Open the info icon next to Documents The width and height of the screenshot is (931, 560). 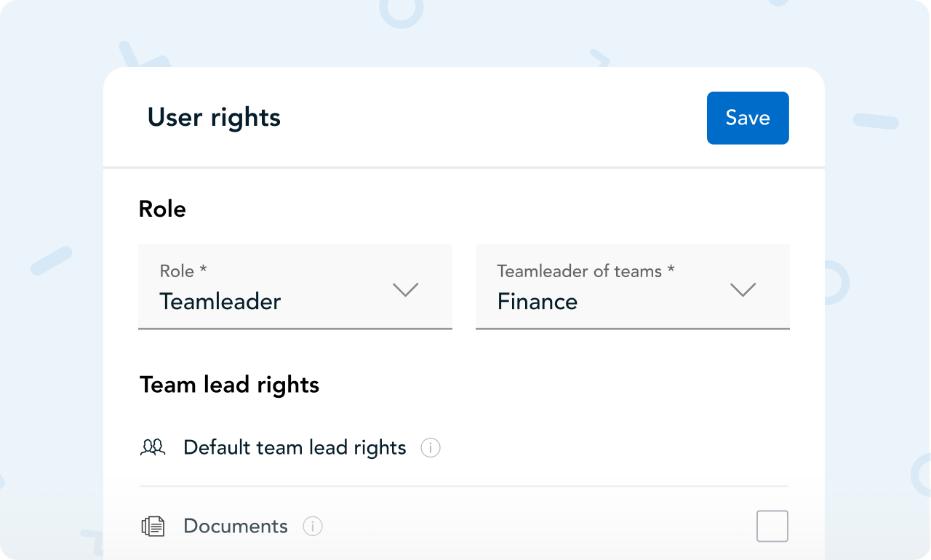point(313,526)
